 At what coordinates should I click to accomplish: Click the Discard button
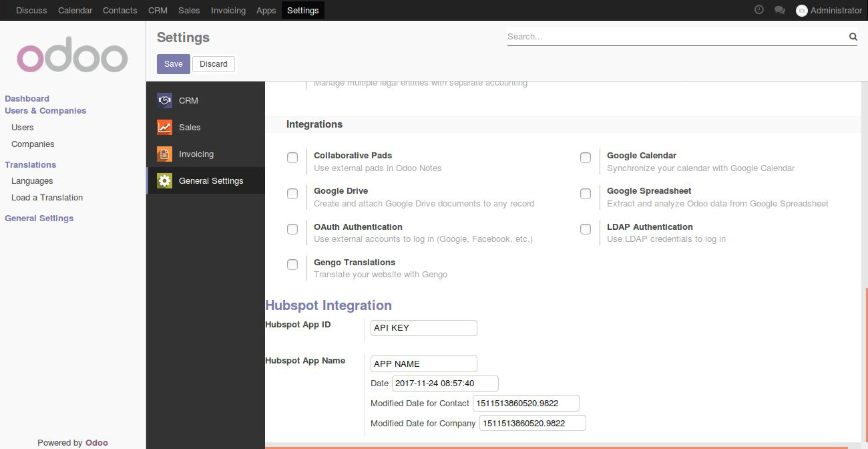tap(214, 64)
